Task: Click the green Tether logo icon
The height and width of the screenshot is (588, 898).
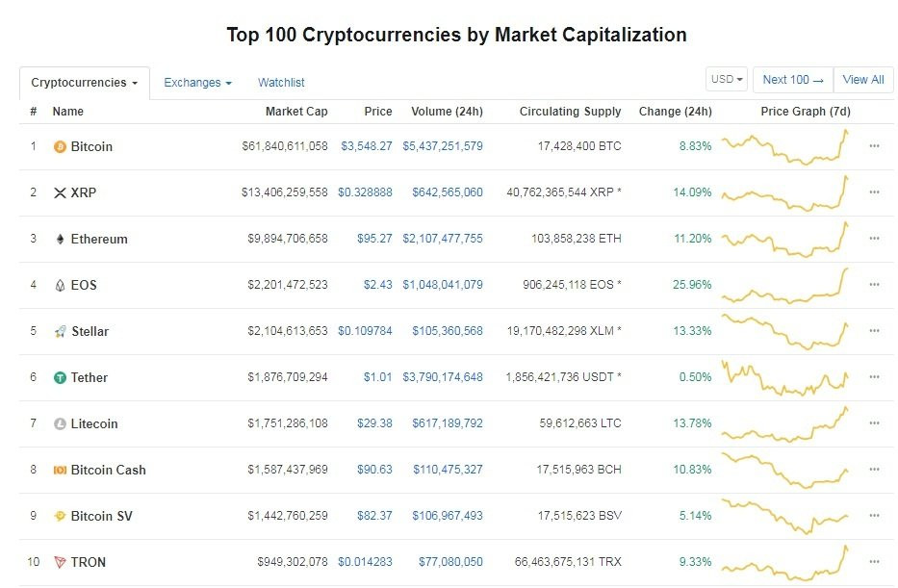Action: (x=60, y=378)
